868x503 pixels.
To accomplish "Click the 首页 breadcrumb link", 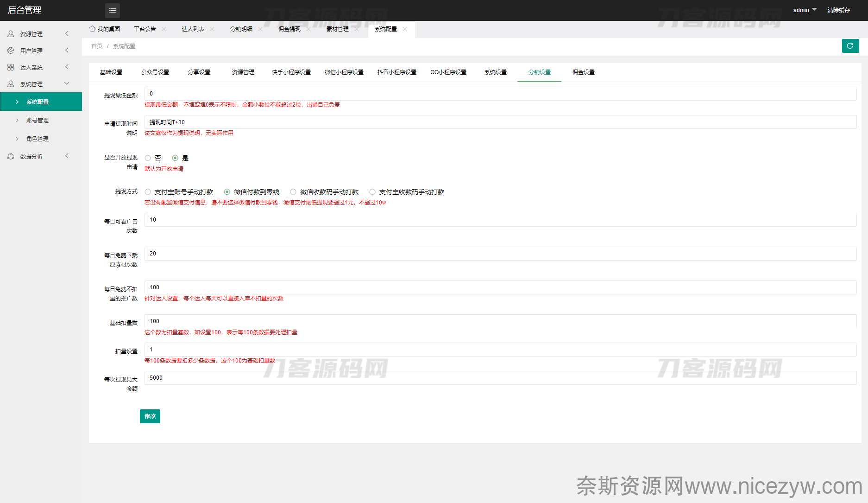I will coord(97,46).
